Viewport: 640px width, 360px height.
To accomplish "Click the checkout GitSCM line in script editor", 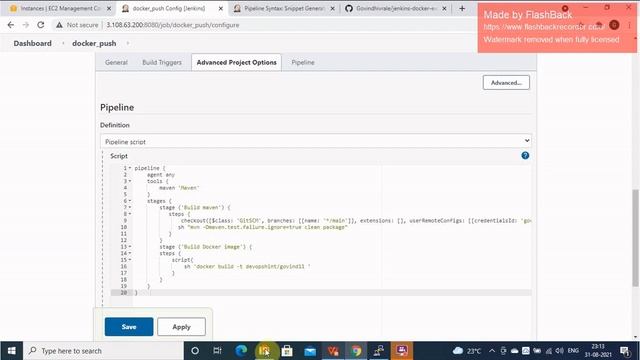I will (356, 220).
